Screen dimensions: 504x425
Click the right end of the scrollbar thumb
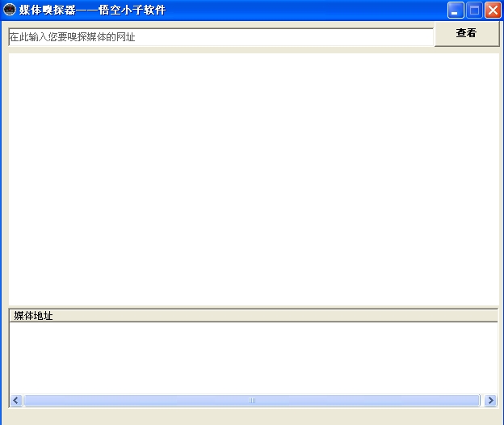(x=475, y=401)
